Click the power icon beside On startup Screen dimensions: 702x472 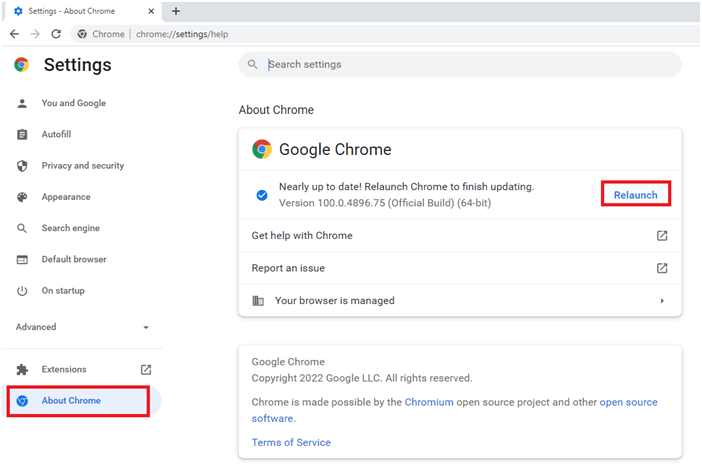22,291
